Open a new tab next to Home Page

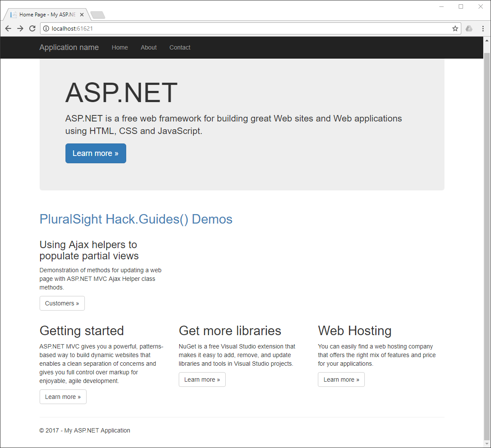(98, 15)
